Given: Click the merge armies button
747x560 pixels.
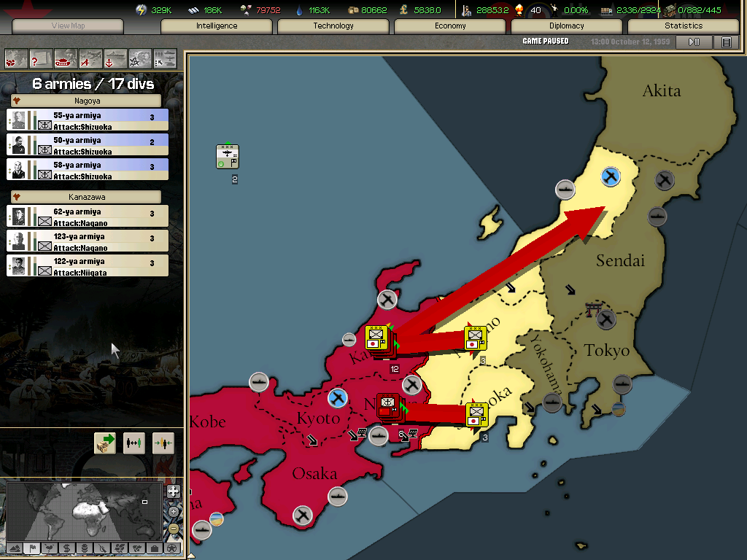Looking at the screenshot, I should click(163, 443).
